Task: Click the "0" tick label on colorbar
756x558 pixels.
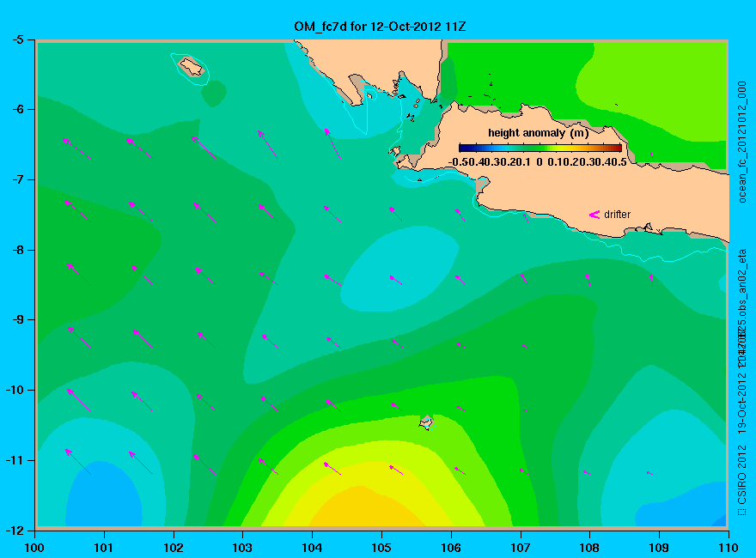Action: [539, 162]
